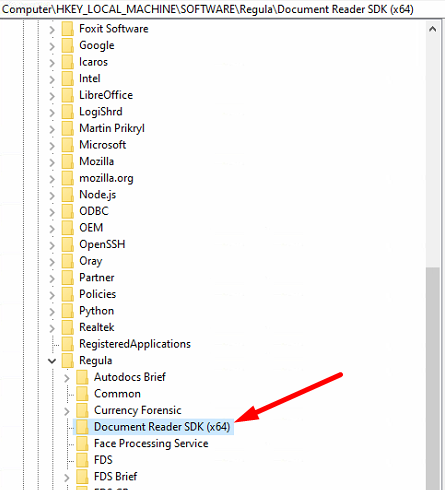Click the Google key folder icon
This screenshot has width=445, height=490.
pos(68,45)
